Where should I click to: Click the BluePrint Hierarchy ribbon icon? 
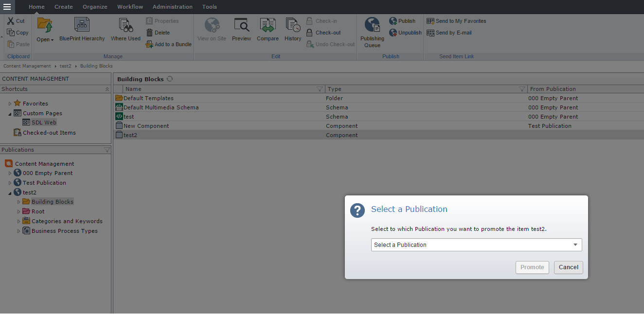coord(82,25)
